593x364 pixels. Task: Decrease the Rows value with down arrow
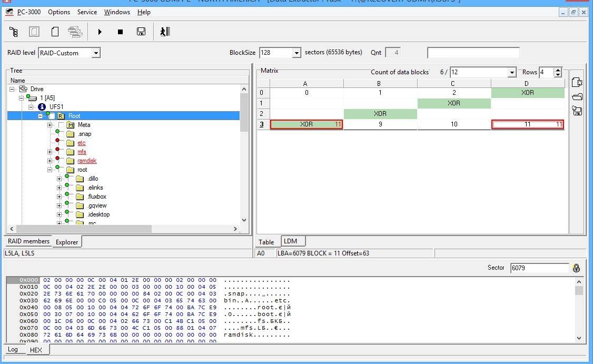(x=558, y=75)
